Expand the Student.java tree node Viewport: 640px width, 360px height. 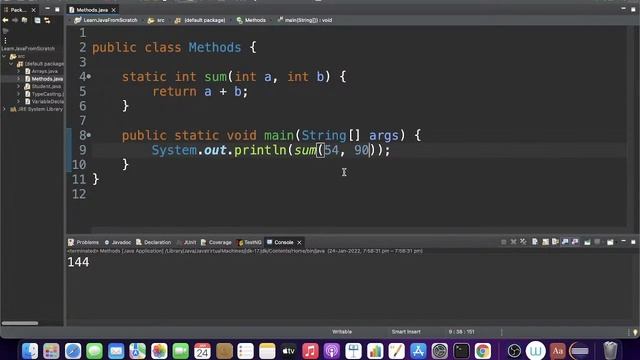tap(18, 87)
